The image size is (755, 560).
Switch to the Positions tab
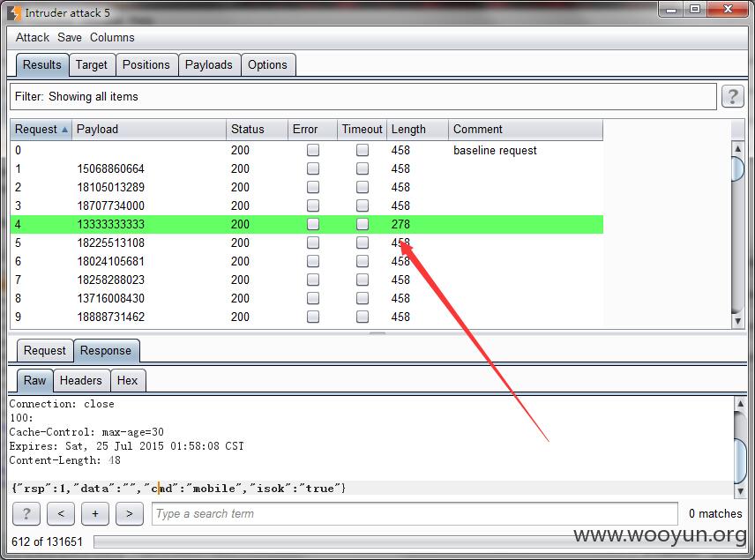[146, 64]
